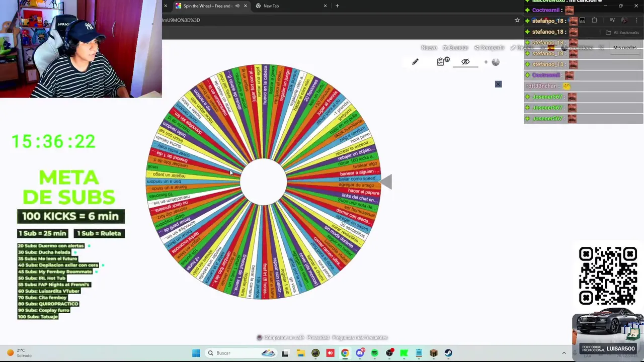The image size is (644, 362).
Task: Open Spotify from the taskbar
Action: coord(374,353)
